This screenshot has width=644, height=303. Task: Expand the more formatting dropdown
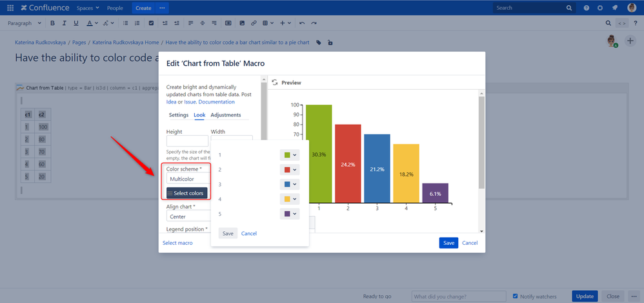[109, 23]
